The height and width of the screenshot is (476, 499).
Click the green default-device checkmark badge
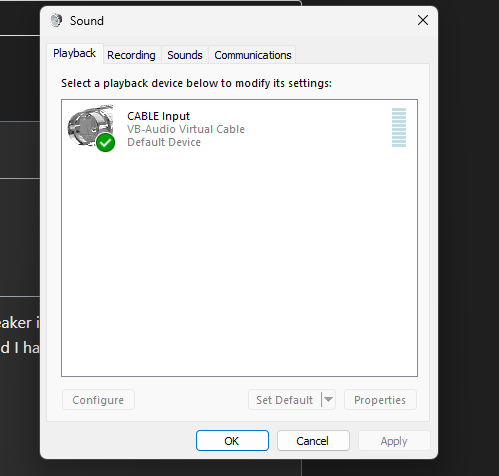coord(106,143)
